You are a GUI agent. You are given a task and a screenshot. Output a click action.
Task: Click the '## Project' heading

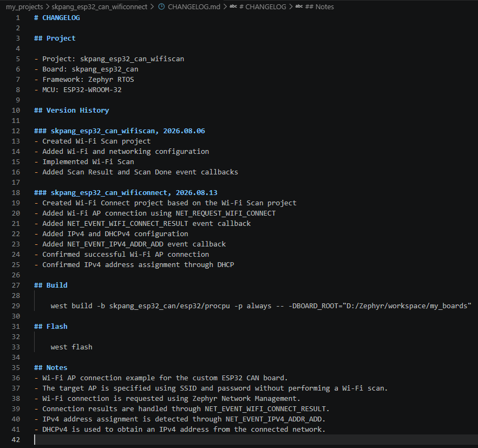(55, 38)
